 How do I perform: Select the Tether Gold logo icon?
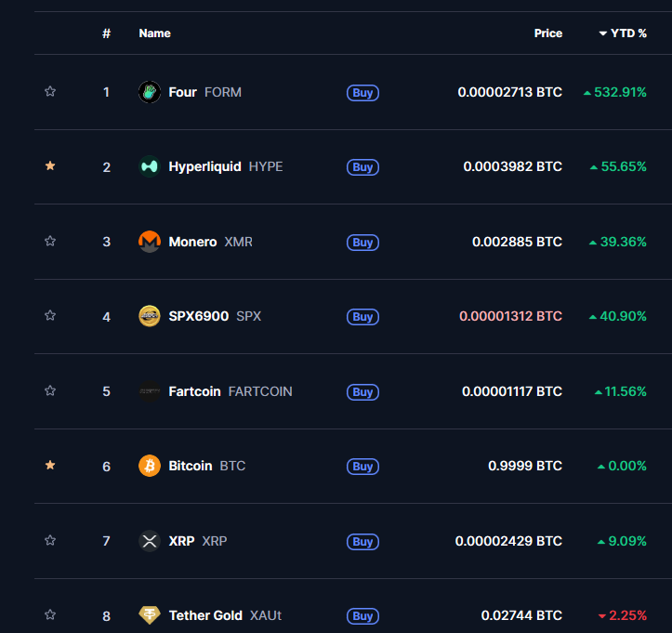[150, 615]
